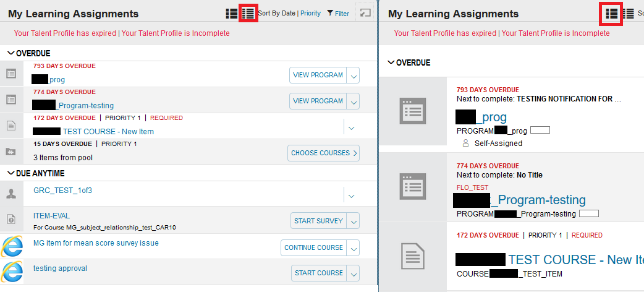Click large document icon for TEST COURSE in right panel
The image size is (644, 292).
pos(413,255)
